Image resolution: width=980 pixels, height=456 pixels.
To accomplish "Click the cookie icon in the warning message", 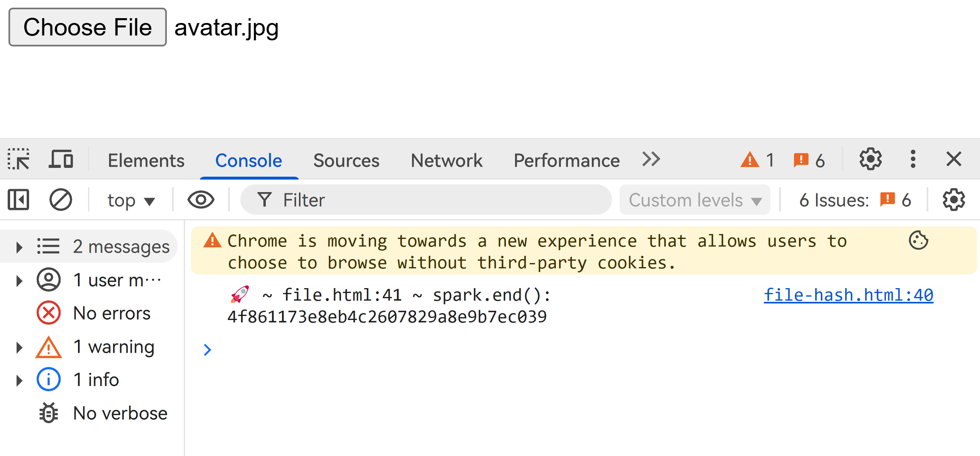I will coord(919,241).
